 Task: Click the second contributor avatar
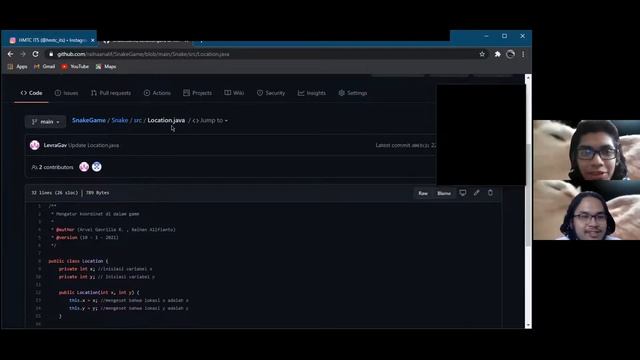click(x=97, y=167)
